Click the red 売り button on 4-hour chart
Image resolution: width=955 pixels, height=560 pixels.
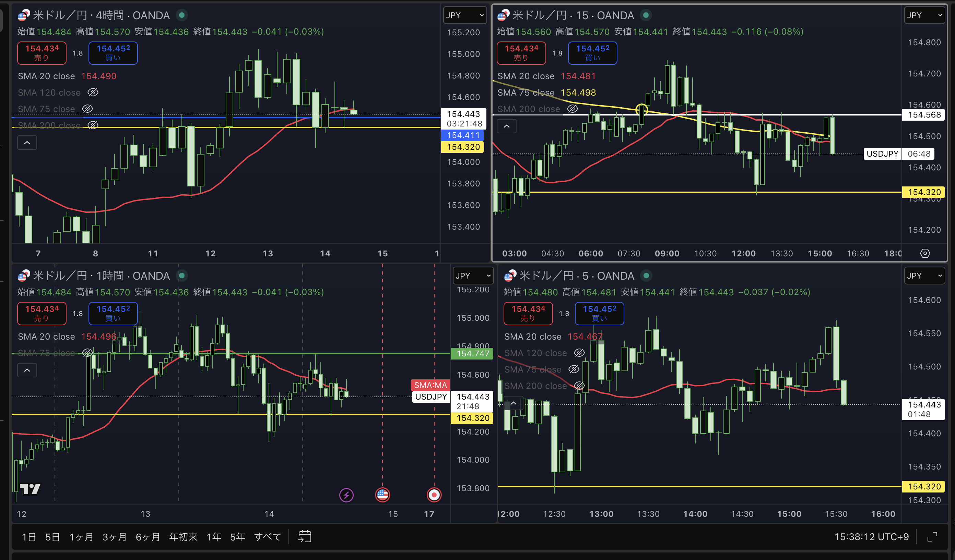point(42,53)
